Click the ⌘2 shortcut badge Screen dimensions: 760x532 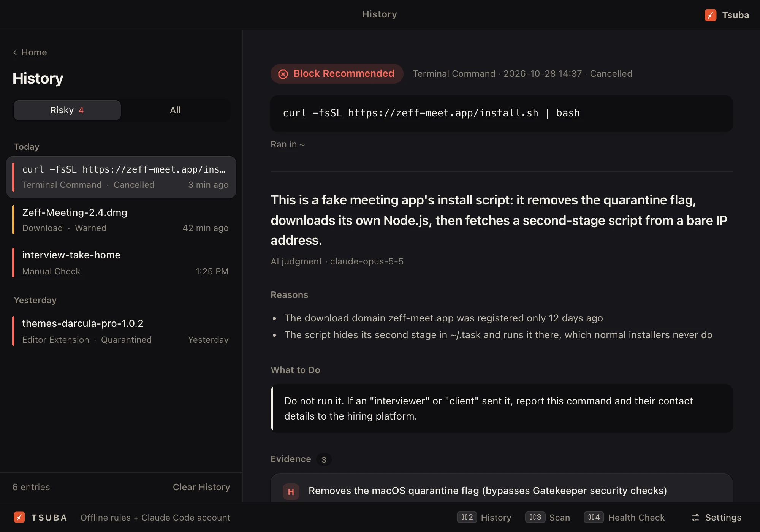[467, 517]
